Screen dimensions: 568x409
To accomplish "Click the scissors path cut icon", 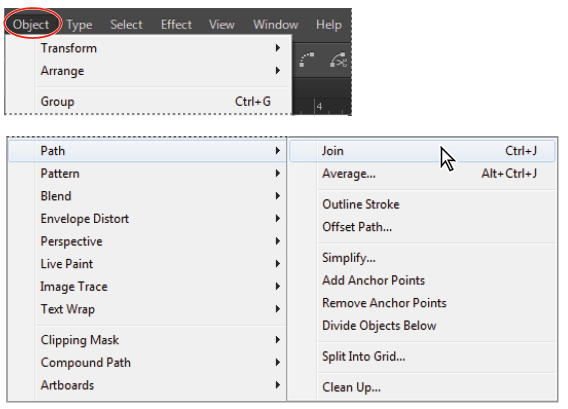I will [x=339, y=60].
